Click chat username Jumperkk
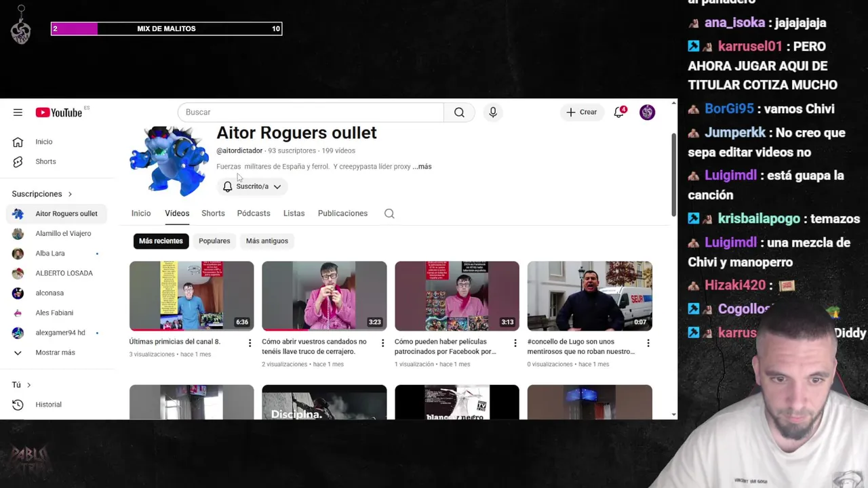The height and width of the screenshot is (488, 868). tap(735, 133)
